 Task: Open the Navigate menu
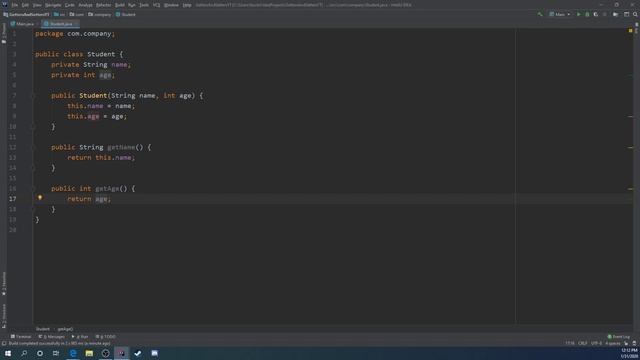coord(53,5)
